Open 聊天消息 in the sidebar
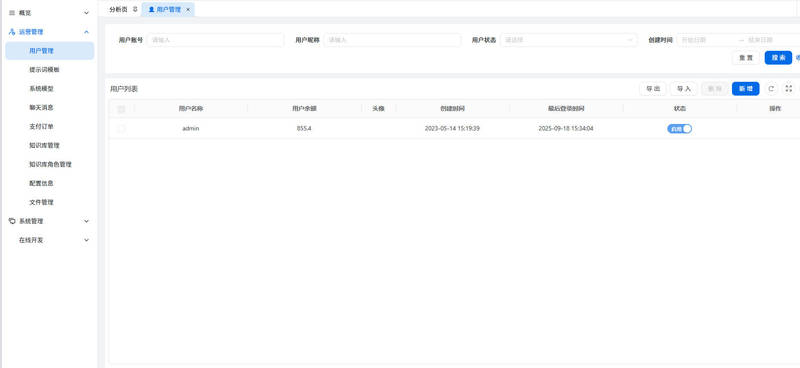Screen dimensions: 800x368 tap(49, 108)
